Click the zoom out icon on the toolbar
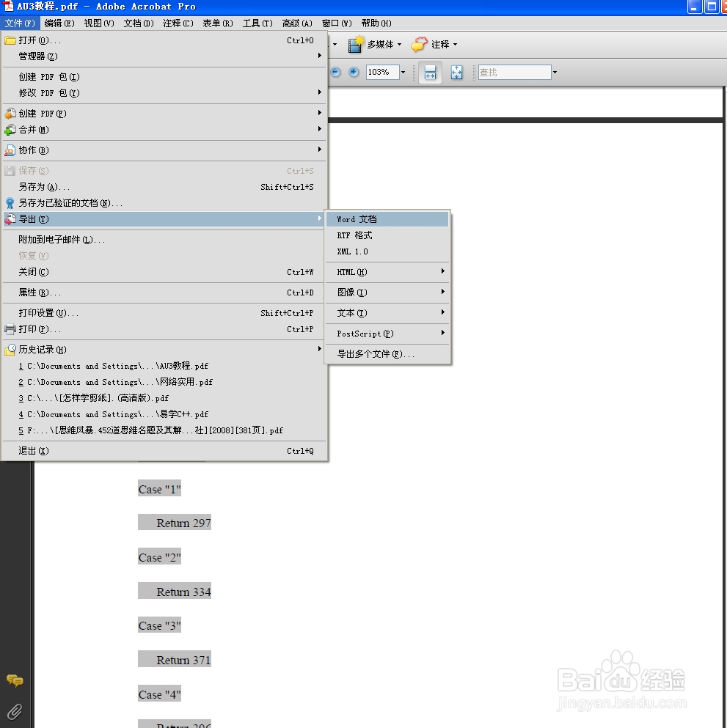Image resolution: width=727 pixels, height=728 pixels. point(335,72)
